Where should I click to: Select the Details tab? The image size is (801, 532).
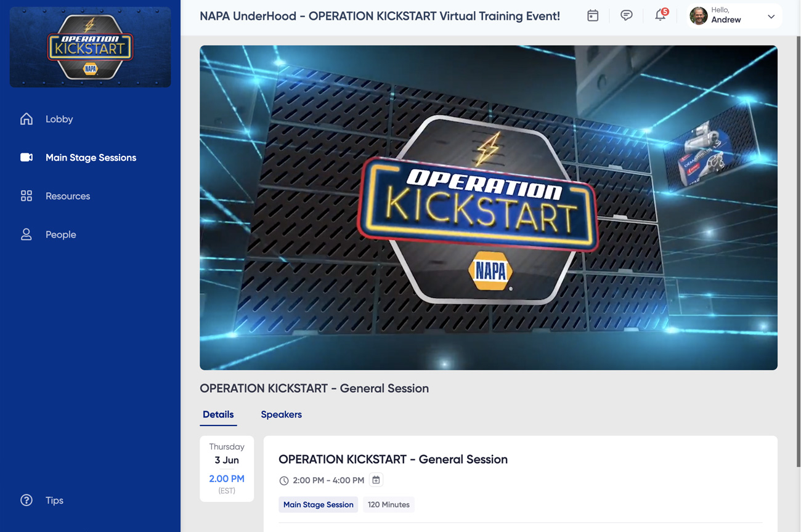pos(218,414)
